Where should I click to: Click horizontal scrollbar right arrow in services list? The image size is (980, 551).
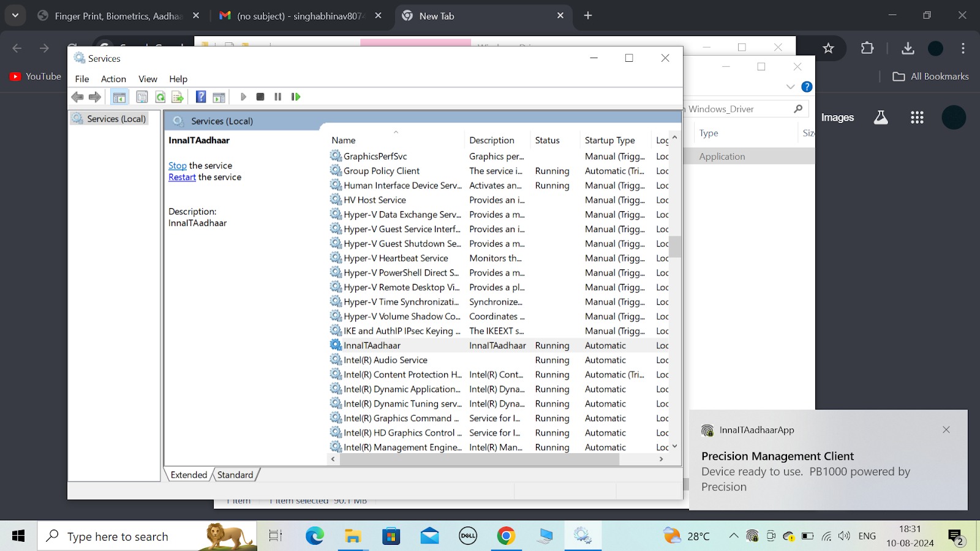661,459
